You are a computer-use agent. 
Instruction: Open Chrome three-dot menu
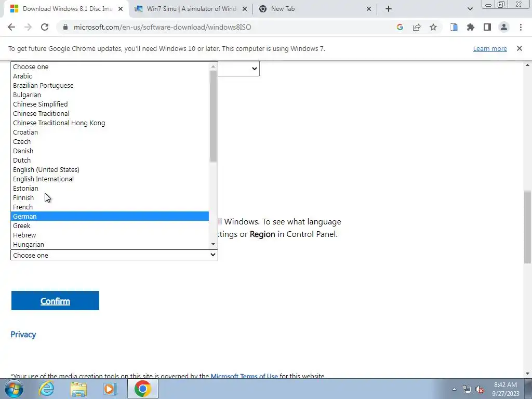tap(521, 27)
